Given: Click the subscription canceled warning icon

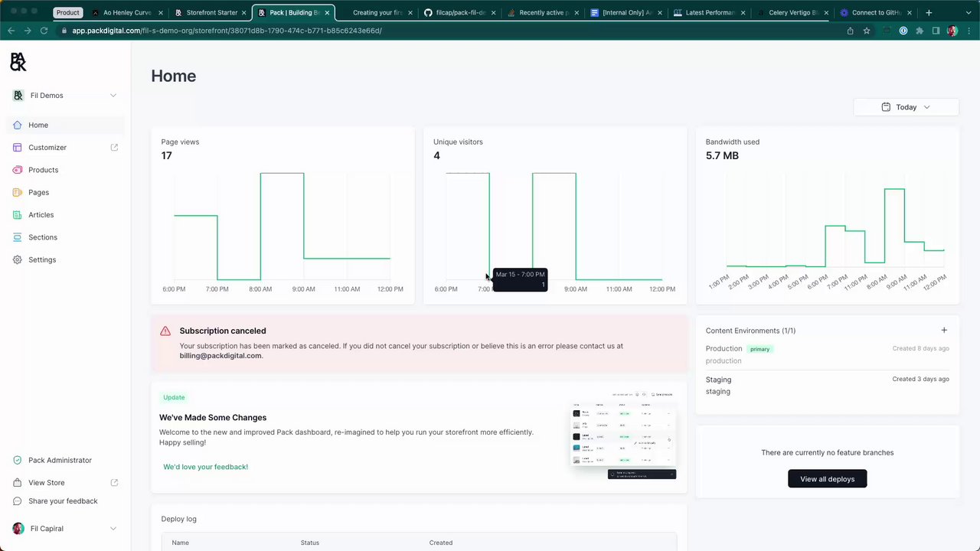Looking at the screenshot, I should pyautogui.click(x=165, y=331).
